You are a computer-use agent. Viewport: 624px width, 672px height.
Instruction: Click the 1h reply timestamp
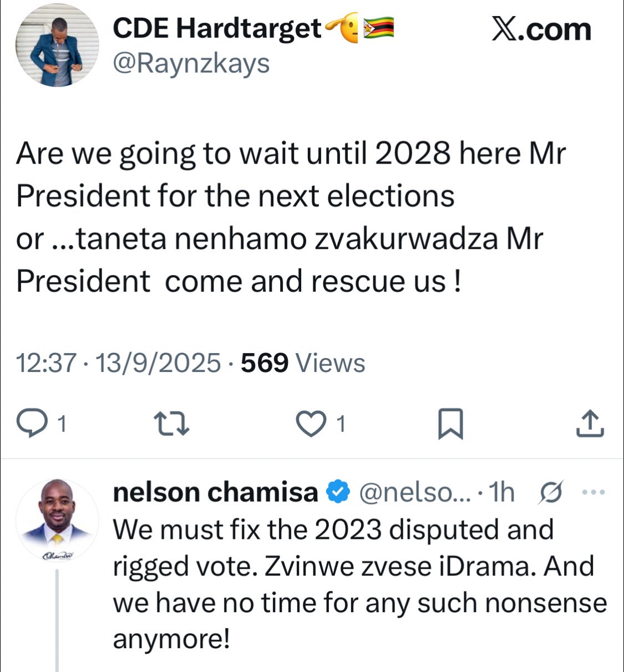pyautogui.click(x=503, y=492)
